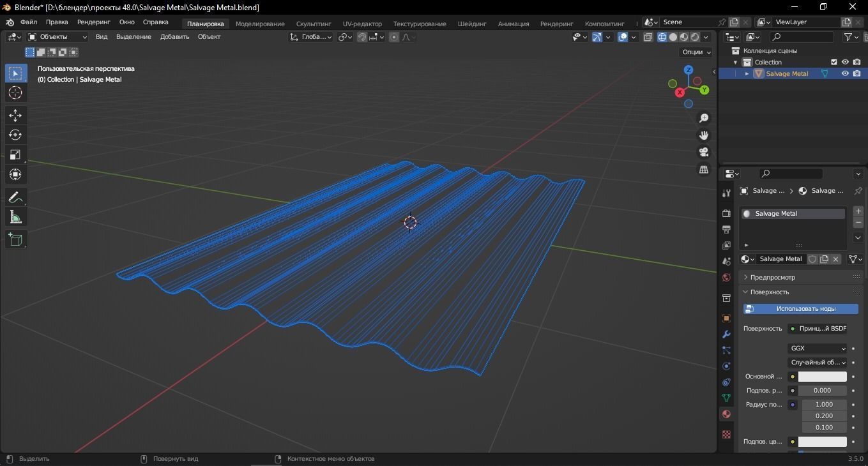Screen dimensions: 868x466
Task: Open the Object Constraints properties tab
Action: click(726, 382)
